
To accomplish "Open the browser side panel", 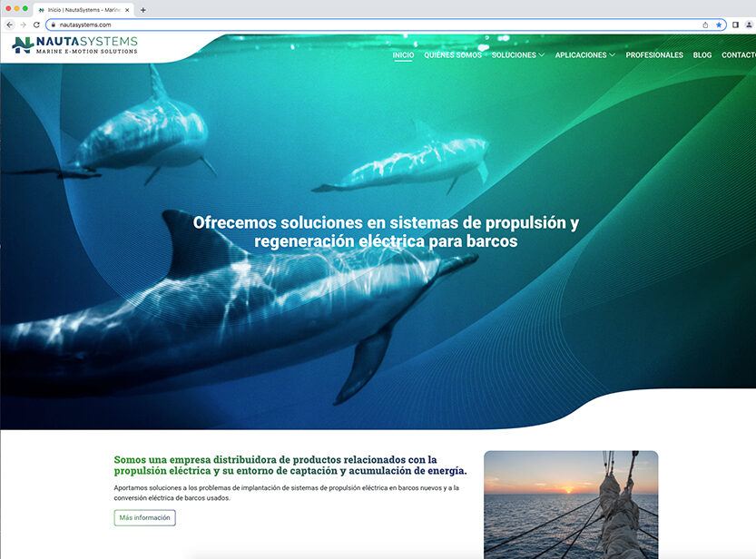I will [x=736, y=26].
